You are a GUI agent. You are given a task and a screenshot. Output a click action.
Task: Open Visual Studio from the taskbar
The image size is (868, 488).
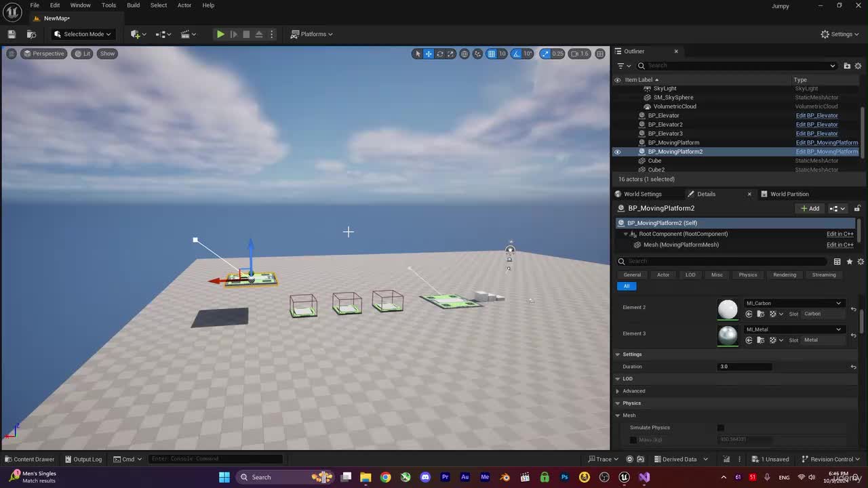[644, 477]
